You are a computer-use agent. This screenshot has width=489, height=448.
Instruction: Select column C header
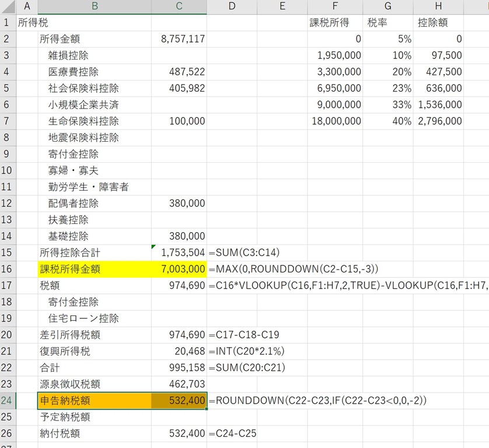(x=179, y=7)
